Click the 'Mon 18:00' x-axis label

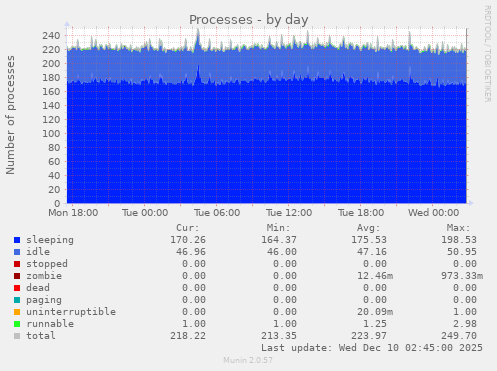pyautogui.click(x=73, y=213)
